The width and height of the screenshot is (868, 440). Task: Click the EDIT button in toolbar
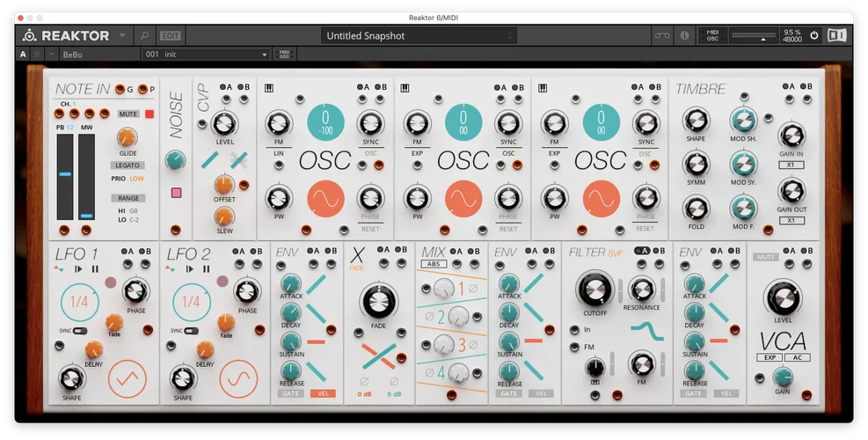tap(170, 36)
